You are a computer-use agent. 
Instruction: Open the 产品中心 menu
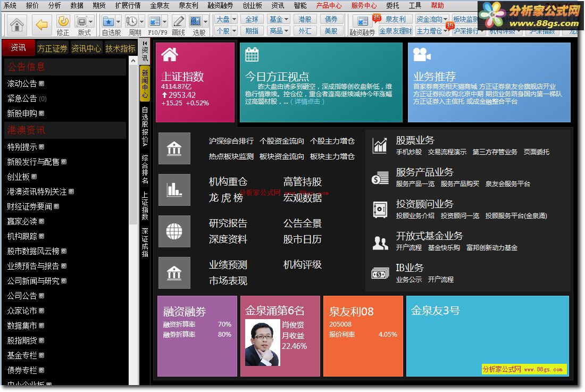tap(329, 5)
